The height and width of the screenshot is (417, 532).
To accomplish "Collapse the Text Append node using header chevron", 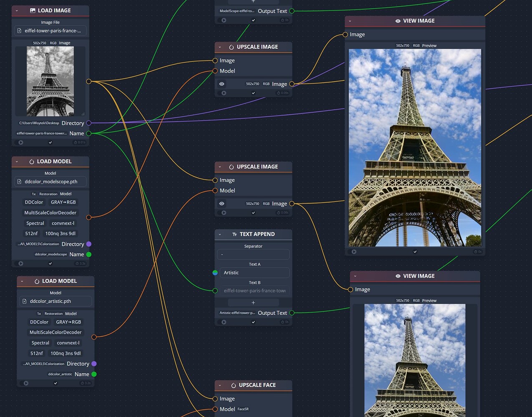I will coord(220,234).
